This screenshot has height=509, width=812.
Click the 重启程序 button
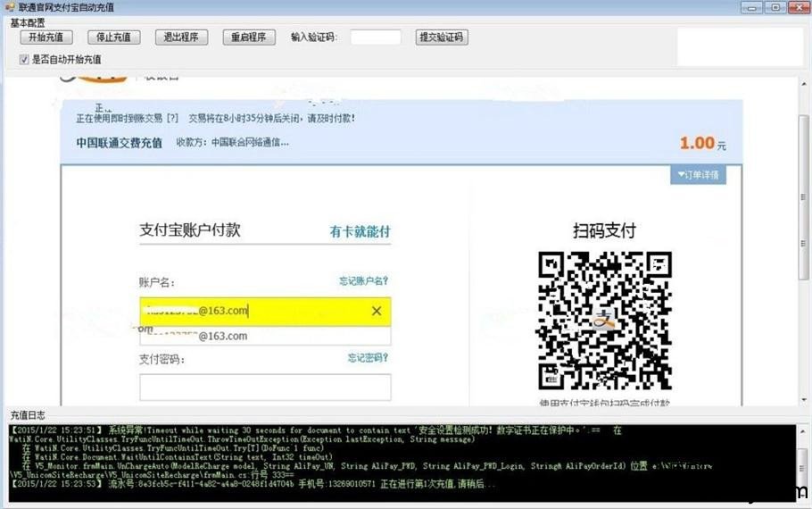pyautogui.click(x=249, y=38)
